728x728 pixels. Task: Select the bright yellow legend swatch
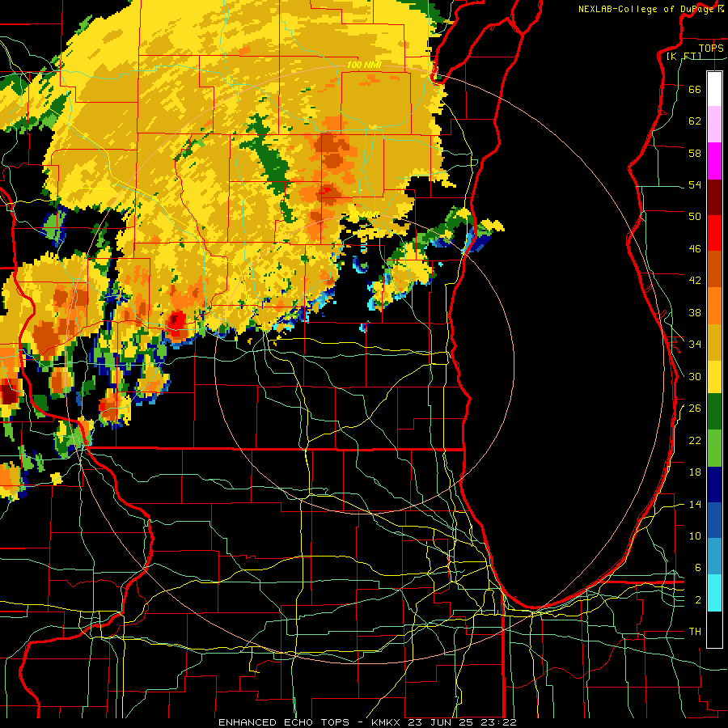tap(714, 376)
